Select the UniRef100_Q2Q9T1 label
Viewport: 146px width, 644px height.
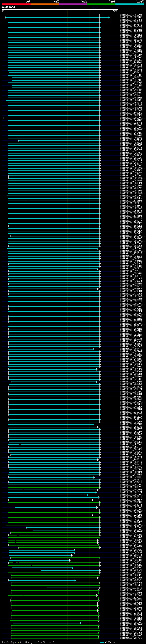131,588
